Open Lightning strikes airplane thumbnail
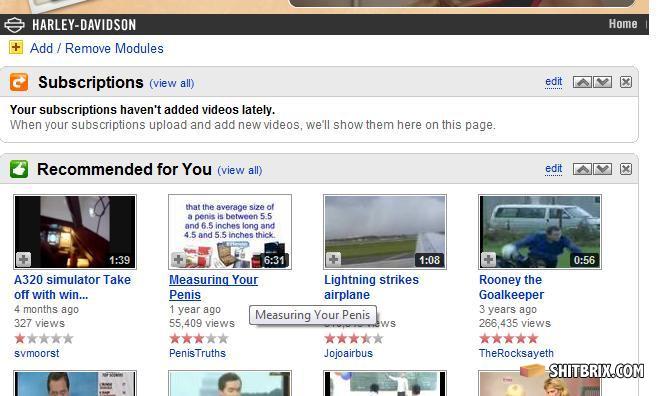 coord(385,232)
